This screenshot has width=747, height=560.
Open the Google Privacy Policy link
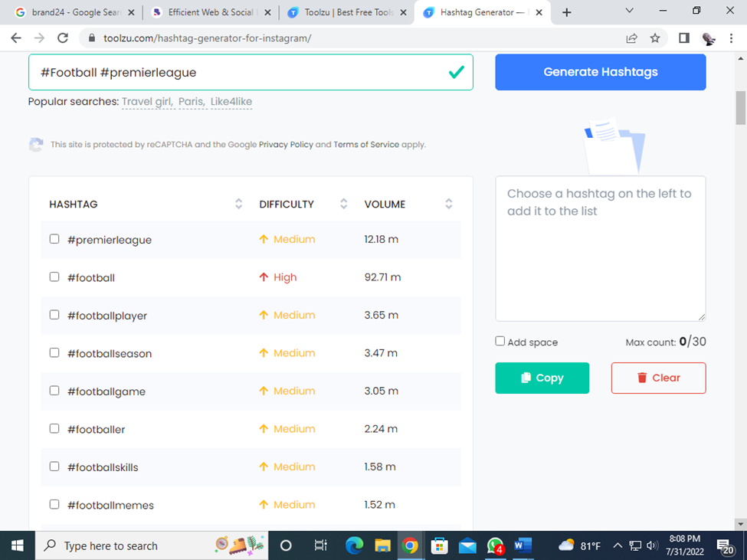286,144
